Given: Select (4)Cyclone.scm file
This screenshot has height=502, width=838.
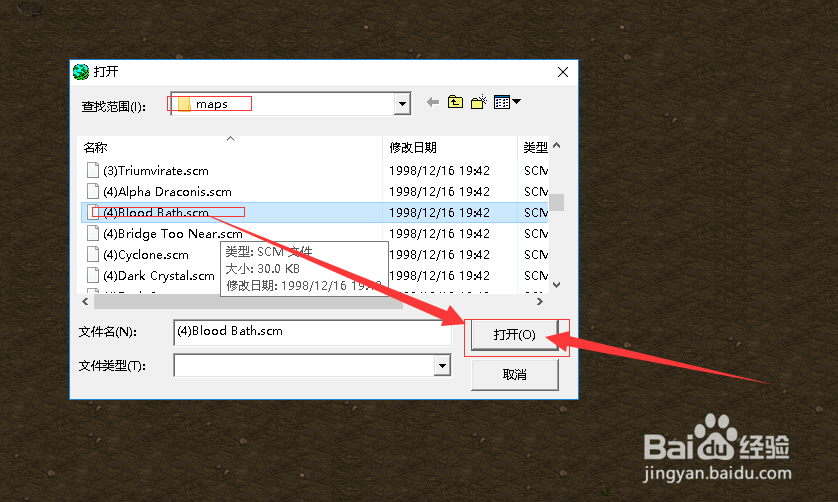Looking at the screenshot, I should point(146,254).
